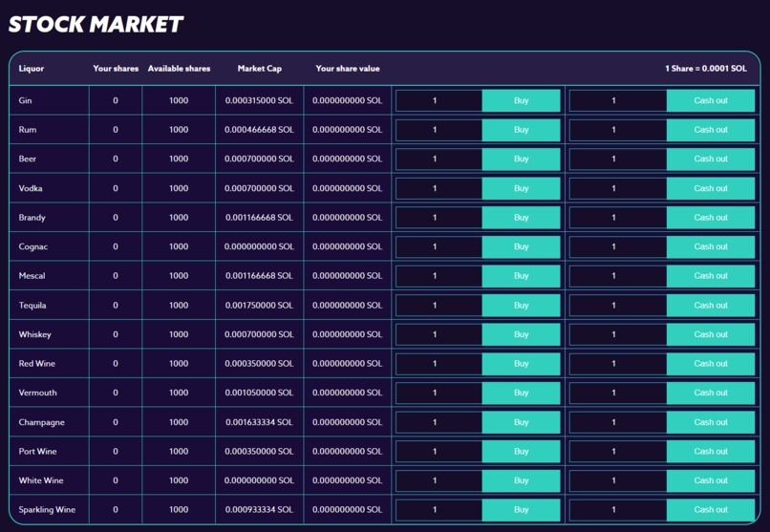770x532 pixels.
Task: Buy Whiskey shares
Action: 521,334
